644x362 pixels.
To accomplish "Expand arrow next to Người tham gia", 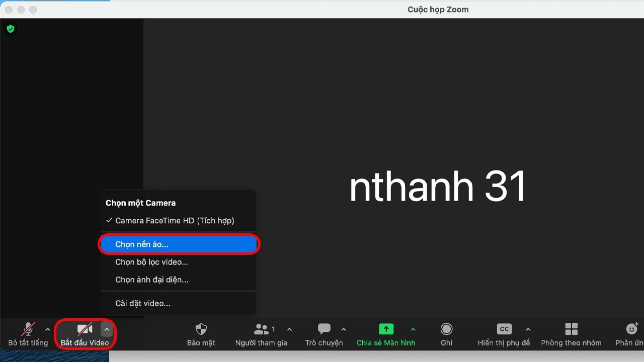I will 289,329.
